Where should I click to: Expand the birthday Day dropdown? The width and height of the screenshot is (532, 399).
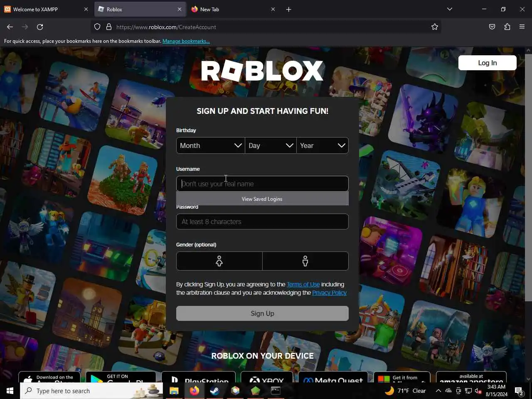point(271,145)
